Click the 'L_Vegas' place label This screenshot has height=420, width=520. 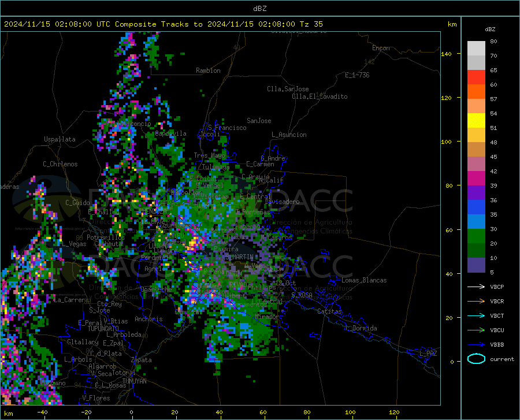[74, 244]
